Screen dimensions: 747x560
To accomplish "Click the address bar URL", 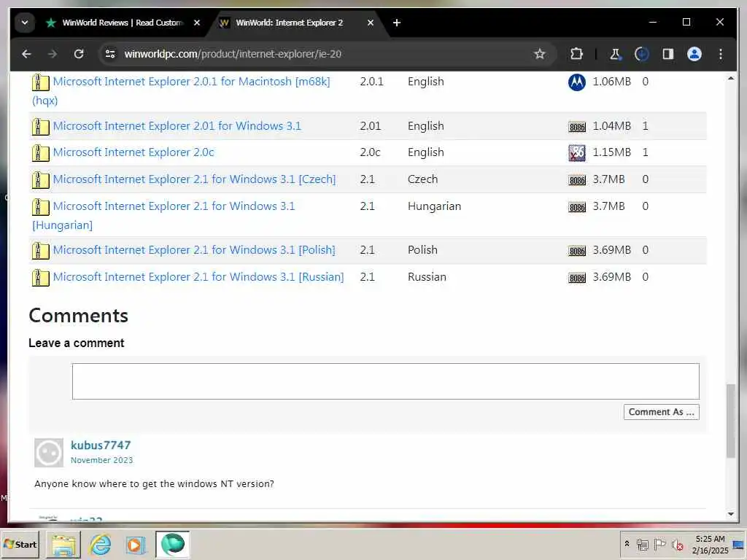I will (233, 54).
